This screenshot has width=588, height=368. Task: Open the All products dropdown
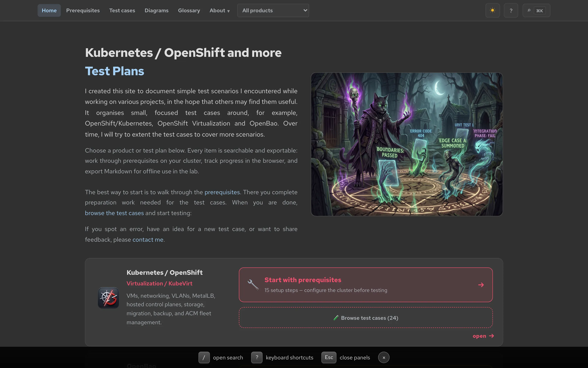273,10
